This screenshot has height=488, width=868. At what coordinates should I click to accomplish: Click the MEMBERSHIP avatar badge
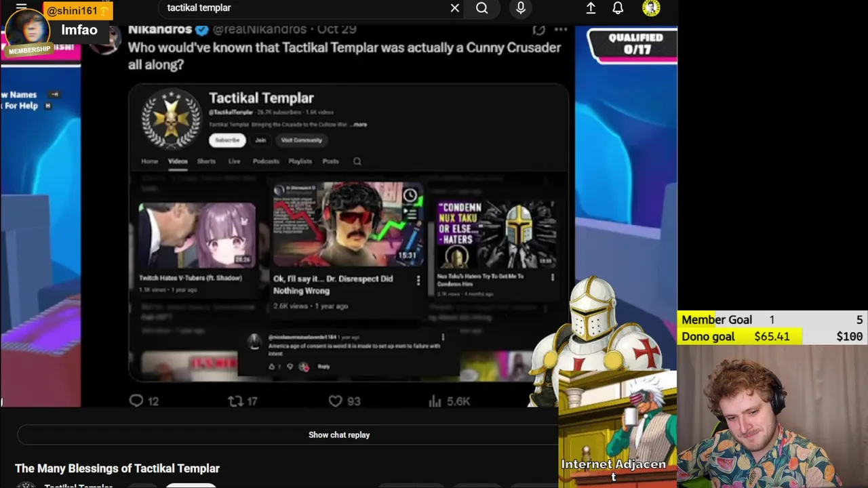[x=29, y=50]
